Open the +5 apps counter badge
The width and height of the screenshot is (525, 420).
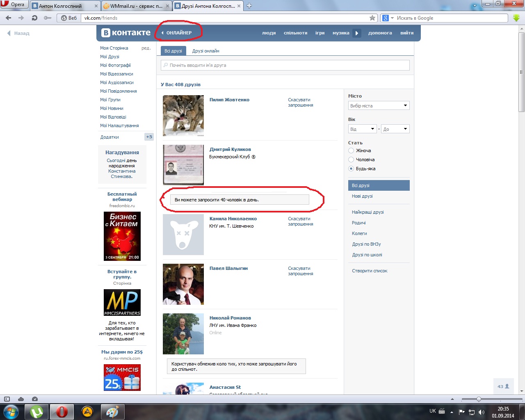(149, 137)
